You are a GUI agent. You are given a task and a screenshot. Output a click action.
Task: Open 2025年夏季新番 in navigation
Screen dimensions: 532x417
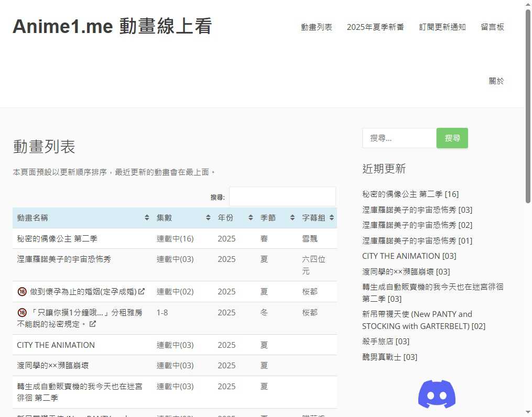[375, 27]
